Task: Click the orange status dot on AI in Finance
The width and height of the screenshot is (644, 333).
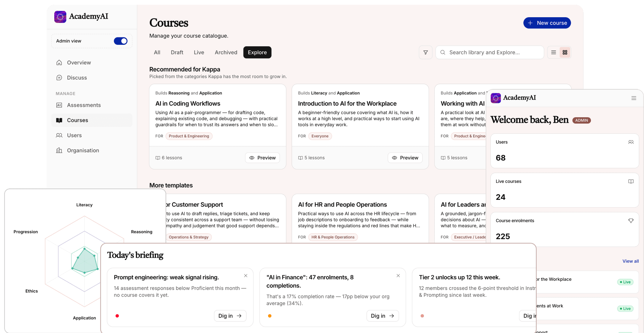Action: pyautogui.click(x=270, y=316)
